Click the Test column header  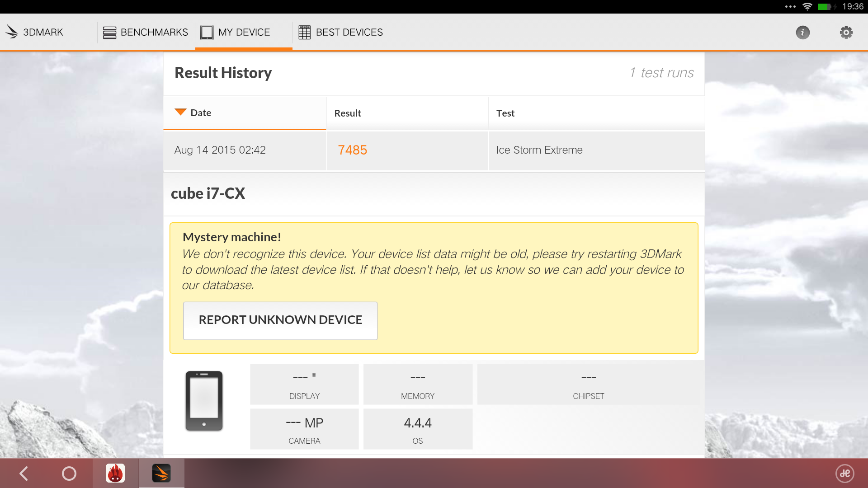pyautogui.click(x=596, y=113)
